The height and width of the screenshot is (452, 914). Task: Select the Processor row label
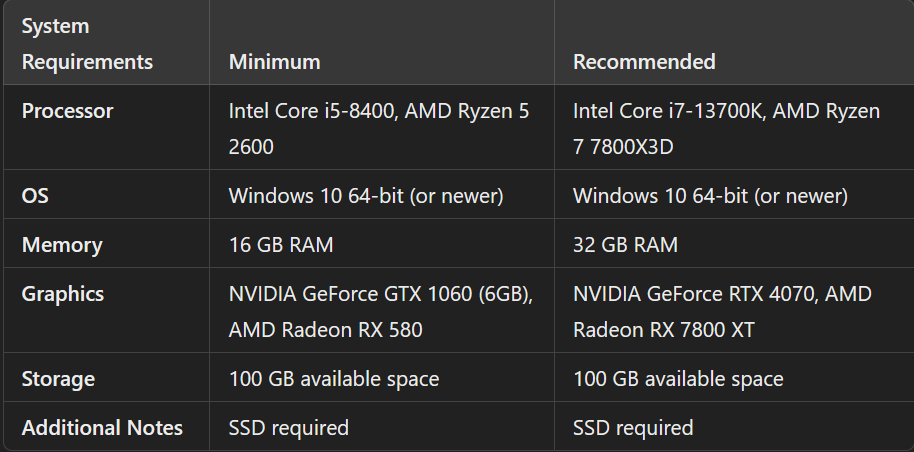click(67, 111)
